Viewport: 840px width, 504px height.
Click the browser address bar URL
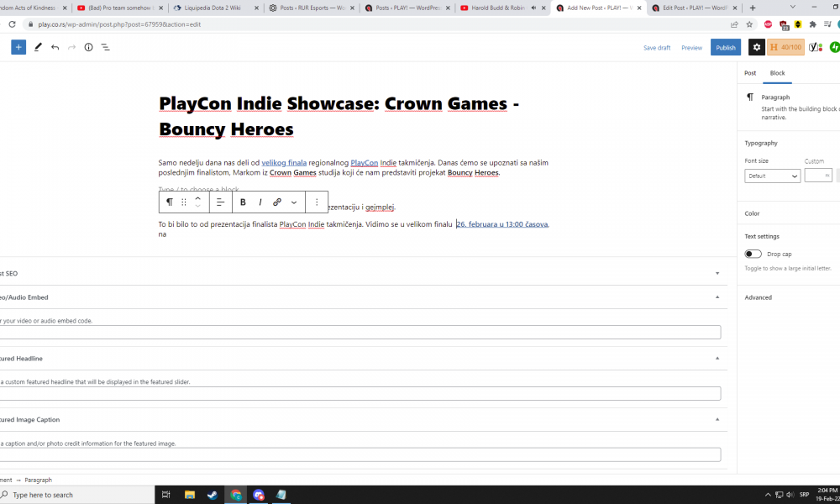[119, 24]
